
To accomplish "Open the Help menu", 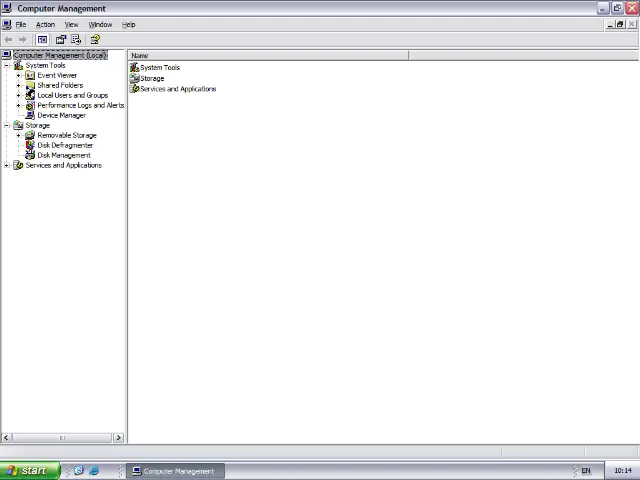I will pos(129,24).
